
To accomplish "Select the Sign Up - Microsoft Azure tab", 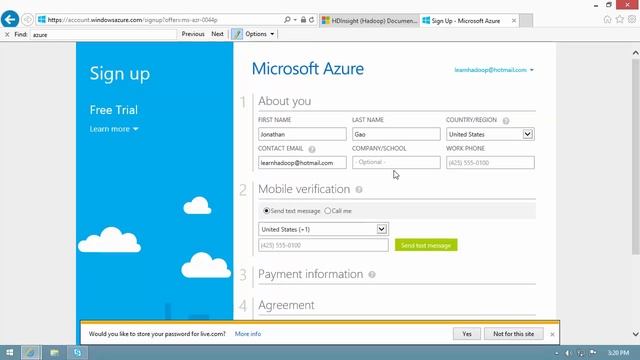I will point(465,20).
